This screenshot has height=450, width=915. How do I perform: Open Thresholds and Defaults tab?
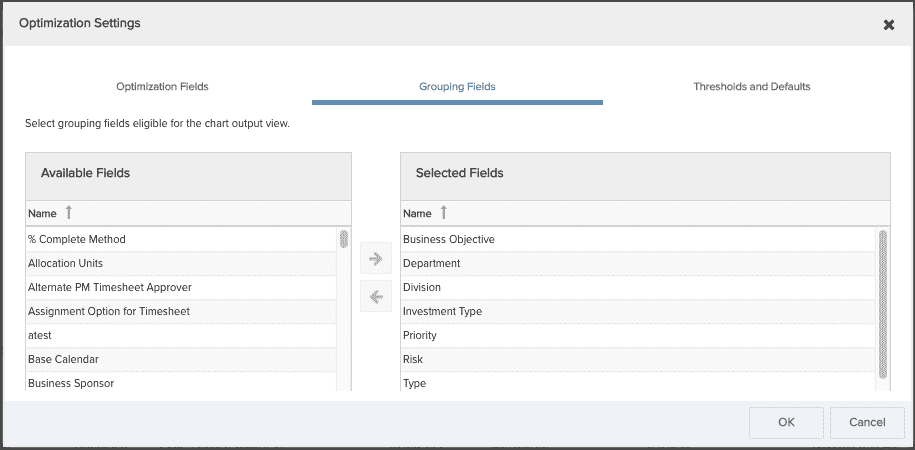click(752, 86)
